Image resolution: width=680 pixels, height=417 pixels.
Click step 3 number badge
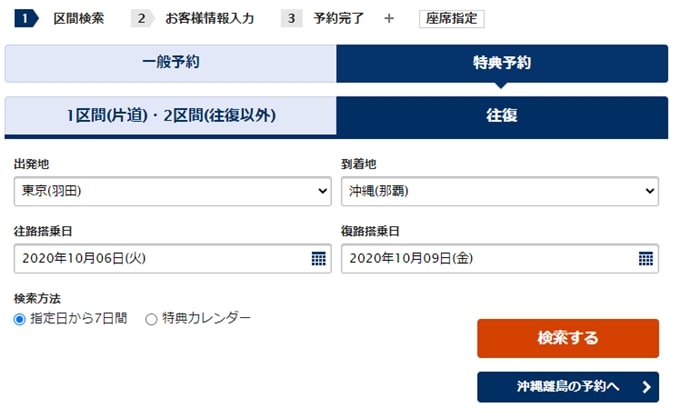pyautogui.click(x=291, y=19)
